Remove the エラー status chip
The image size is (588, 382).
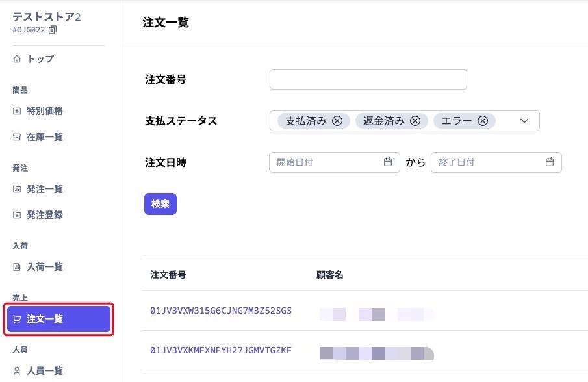[481, 121]
